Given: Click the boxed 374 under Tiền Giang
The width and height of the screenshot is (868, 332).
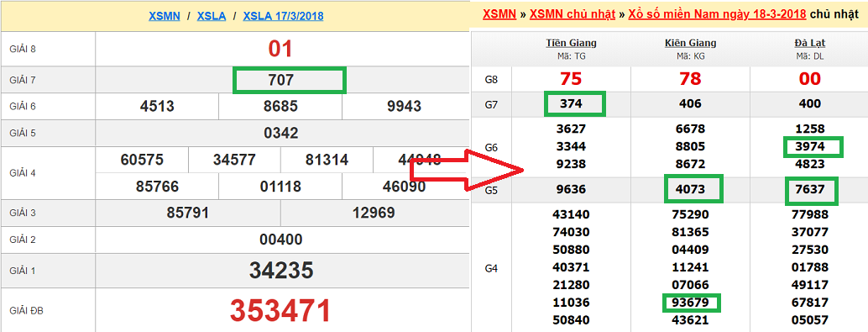Looking at the screenshot, I should [x=574, y=103].
